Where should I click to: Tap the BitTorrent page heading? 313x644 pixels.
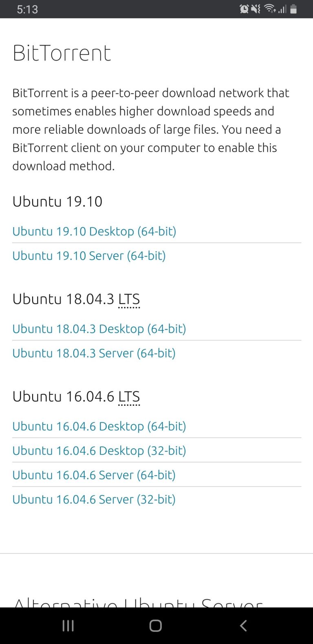62,53
